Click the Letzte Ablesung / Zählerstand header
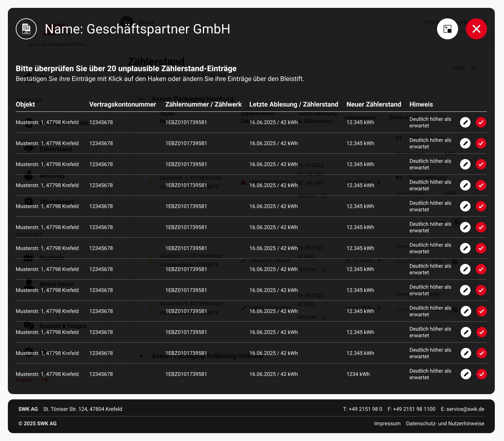The width and height of the screenshot is (504, 441). pyautogui.click(x=294, y=104)
